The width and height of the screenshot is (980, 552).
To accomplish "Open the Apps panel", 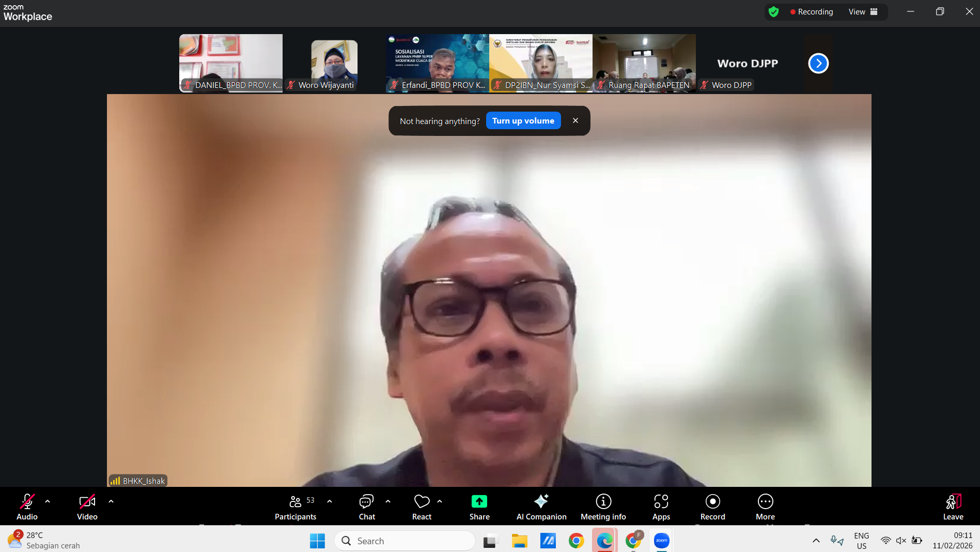I will 661,507.
